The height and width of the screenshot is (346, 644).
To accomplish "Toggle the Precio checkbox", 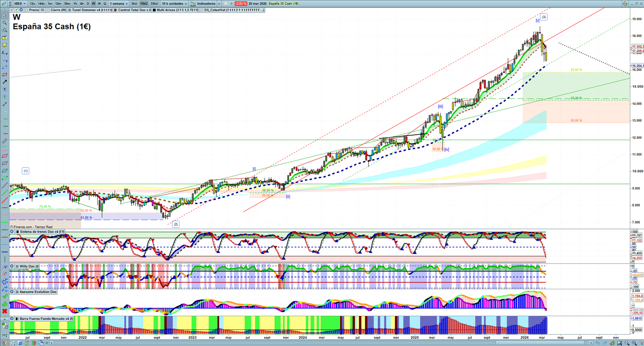I will pos(27,10).
